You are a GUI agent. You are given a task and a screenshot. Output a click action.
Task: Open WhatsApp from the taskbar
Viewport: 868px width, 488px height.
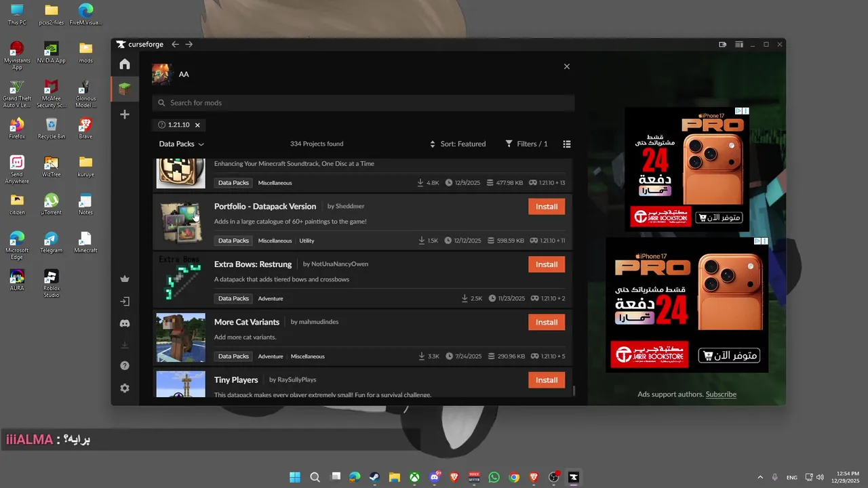(x=494, y=477)
